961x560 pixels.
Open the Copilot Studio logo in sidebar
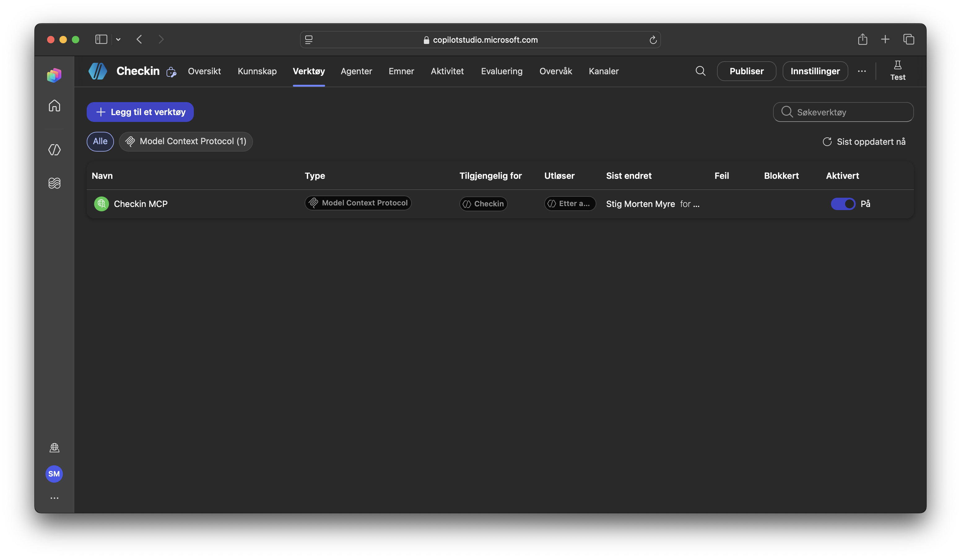[x=54, y=75]
